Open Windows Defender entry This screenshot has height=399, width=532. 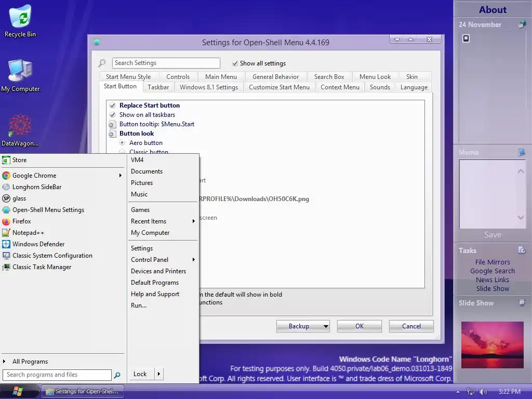pos(63,244)
